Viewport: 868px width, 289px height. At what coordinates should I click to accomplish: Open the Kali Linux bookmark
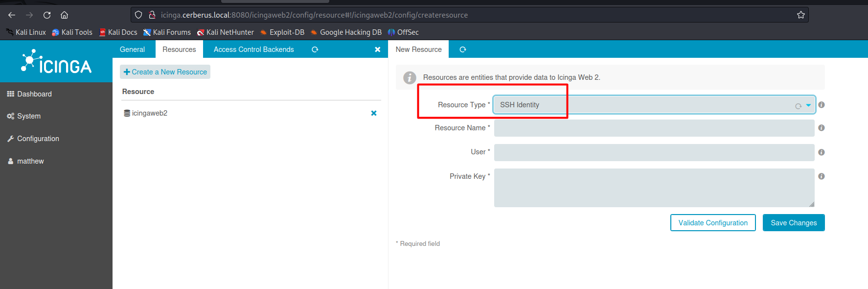click(26, 32)
